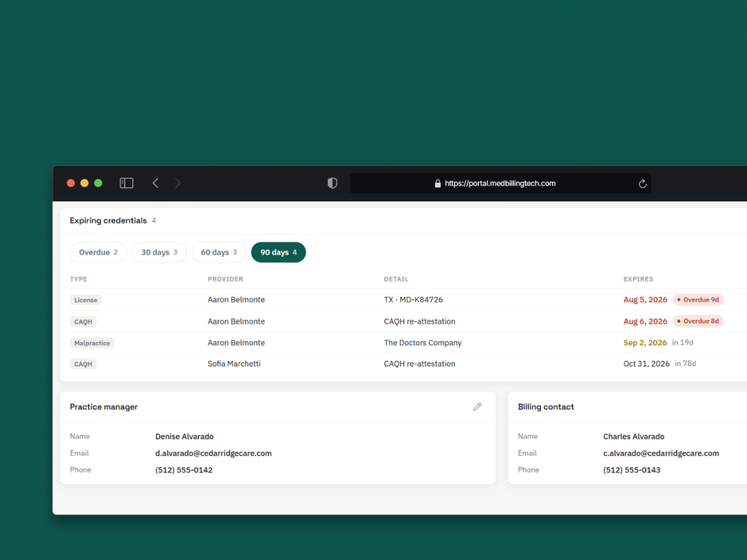Reload the page with the refresh icon
The image size is (747, 560).
click(x=642, y=183)
